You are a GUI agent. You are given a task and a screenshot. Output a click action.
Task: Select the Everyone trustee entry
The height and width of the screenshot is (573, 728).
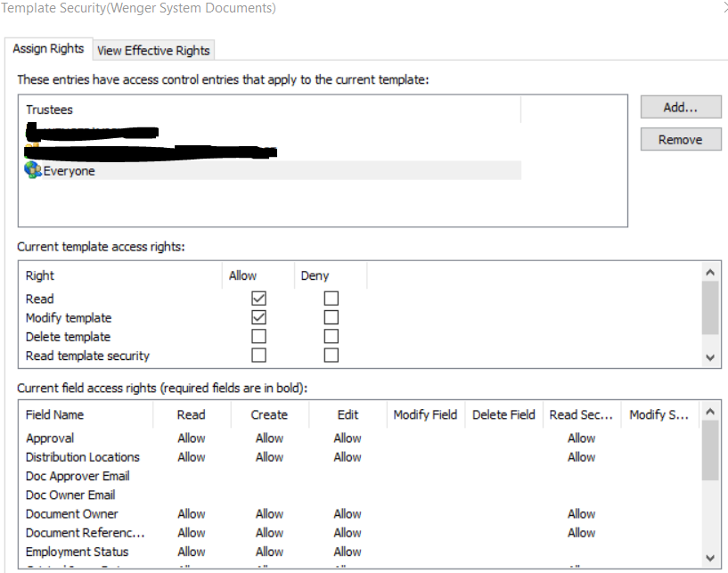[70, 171]
